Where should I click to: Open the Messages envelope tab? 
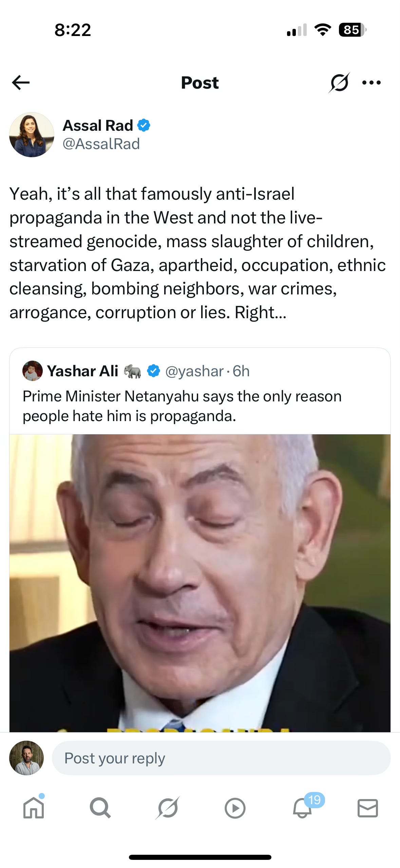tap(368, 808)
